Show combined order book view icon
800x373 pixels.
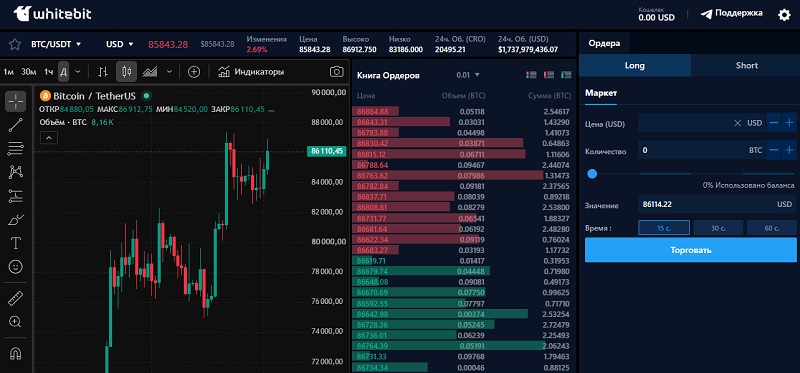pyautogui.click(x=531, y=75)
